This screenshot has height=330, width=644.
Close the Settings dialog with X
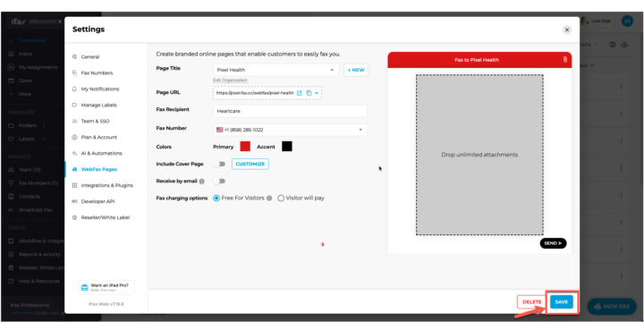click(x=567, y=30)
